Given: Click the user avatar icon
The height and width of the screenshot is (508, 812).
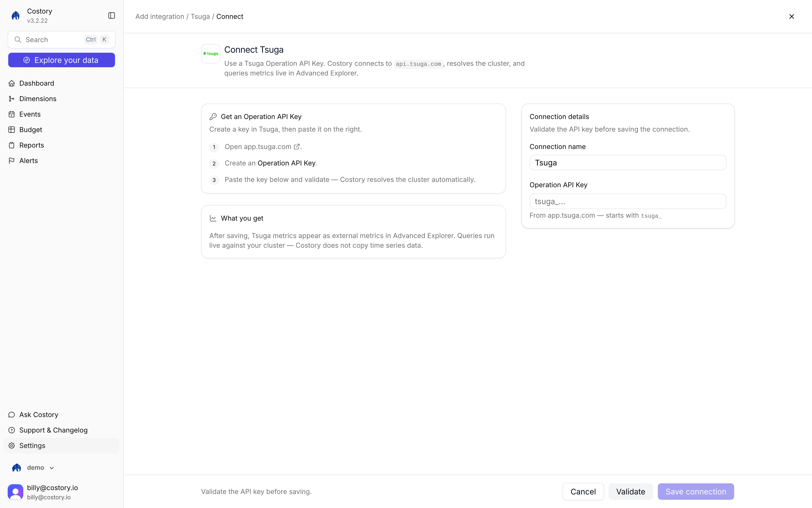Looking at the screenshot, I should tap(15, 492).
